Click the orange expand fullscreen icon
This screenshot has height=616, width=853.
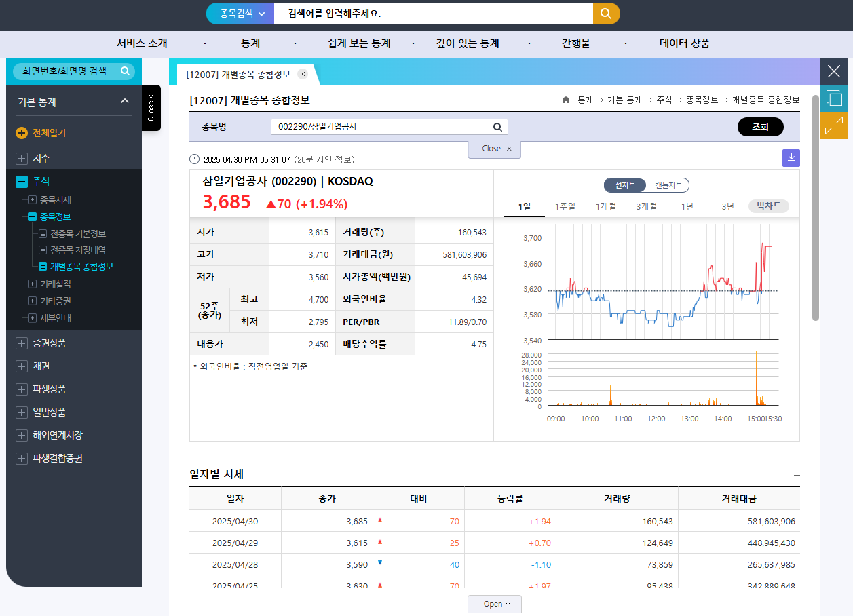pyautogui.click(x=834, y=126)
